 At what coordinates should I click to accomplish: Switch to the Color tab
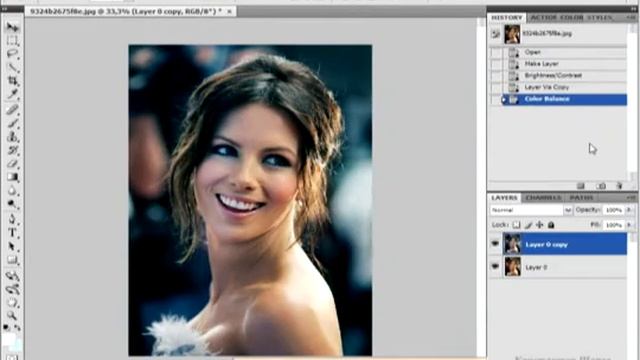pos(571,18)
